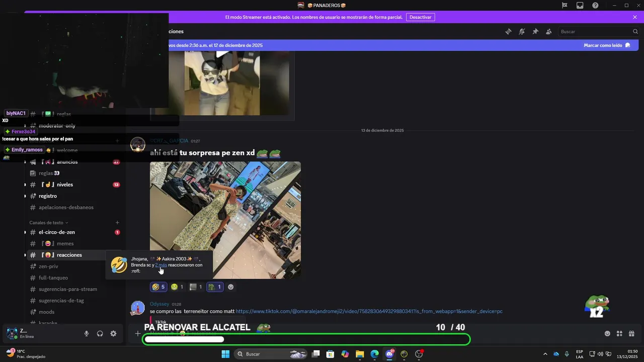This screenshot has width=644, height=362.
Task: Click the Desactivar streamer mode button
Action: [421, 17]
